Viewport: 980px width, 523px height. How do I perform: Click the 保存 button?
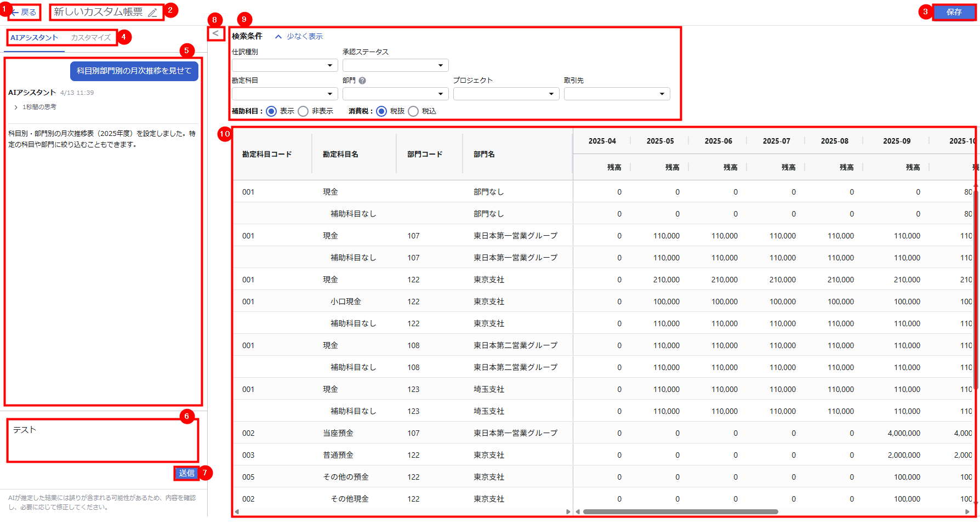(x=954, y=12)
